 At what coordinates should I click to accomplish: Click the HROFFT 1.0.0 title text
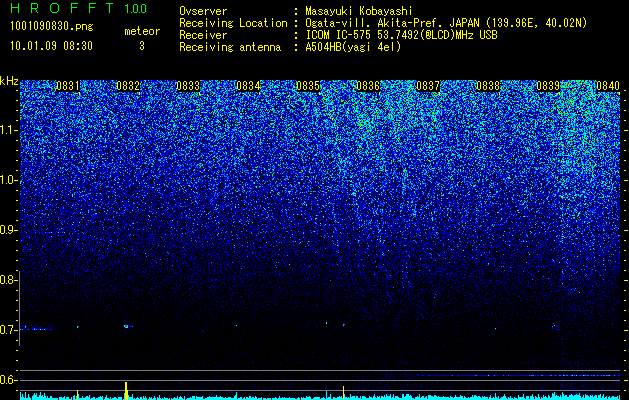[x=78, y=8]
